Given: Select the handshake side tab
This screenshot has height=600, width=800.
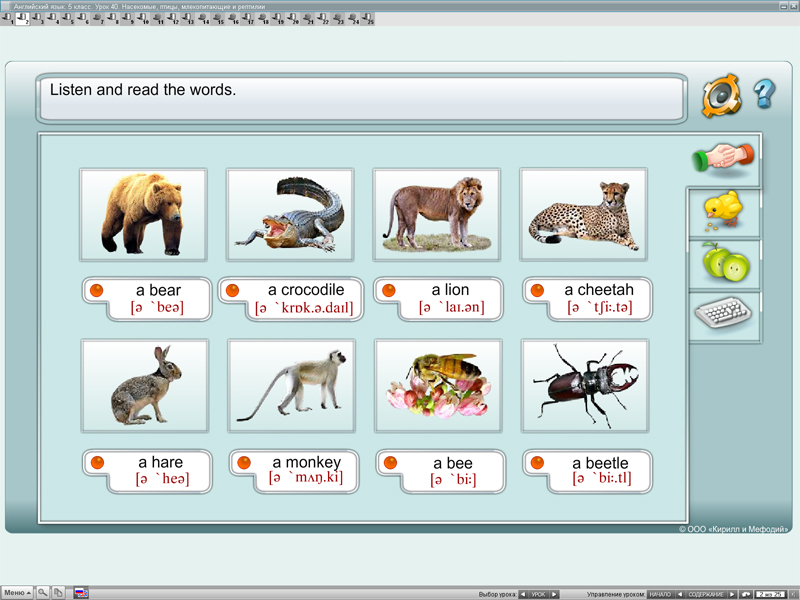Looking at the screenshot, I should coord(723,157).
